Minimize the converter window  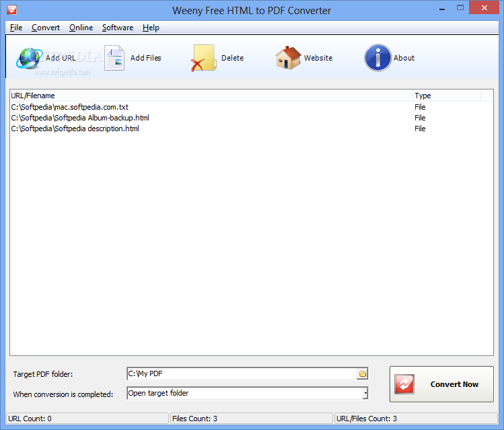click(442, 9)
